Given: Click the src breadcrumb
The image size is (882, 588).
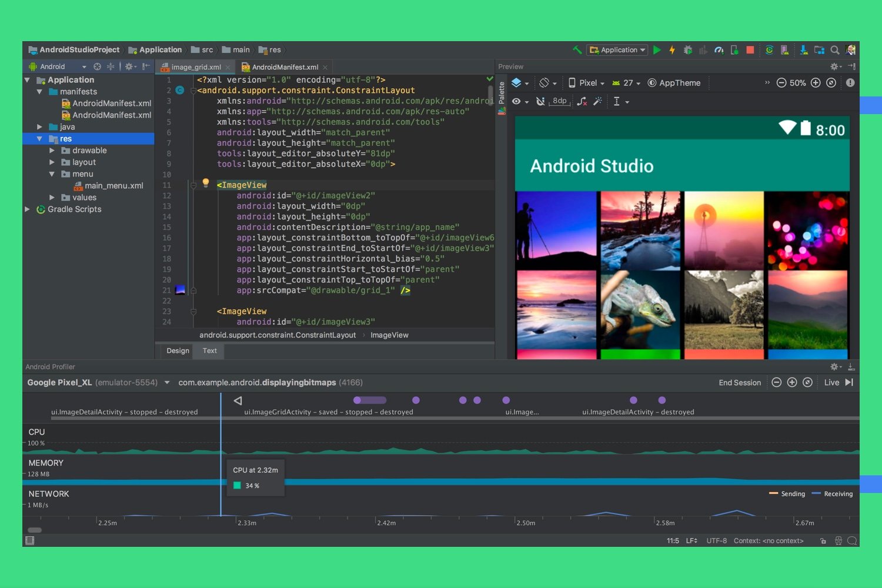Looking at the screenshot, I should (x=202, y=50).
